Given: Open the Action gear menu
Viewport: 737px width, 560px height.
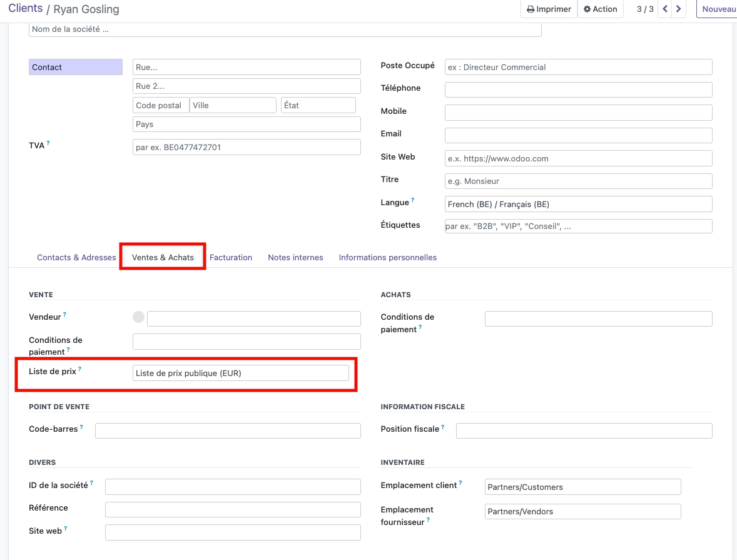Looking at the screenshot, I should 600,9.
